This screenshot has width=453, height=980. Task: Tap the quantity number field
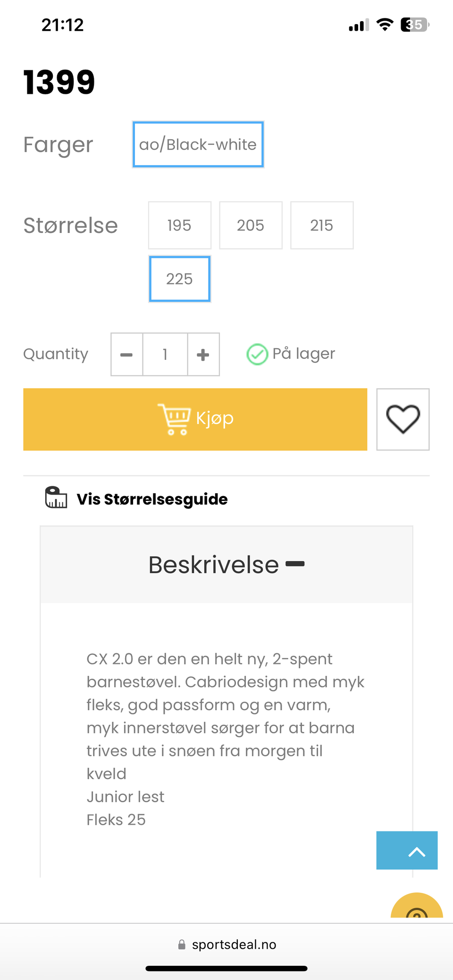pos(165,355)
